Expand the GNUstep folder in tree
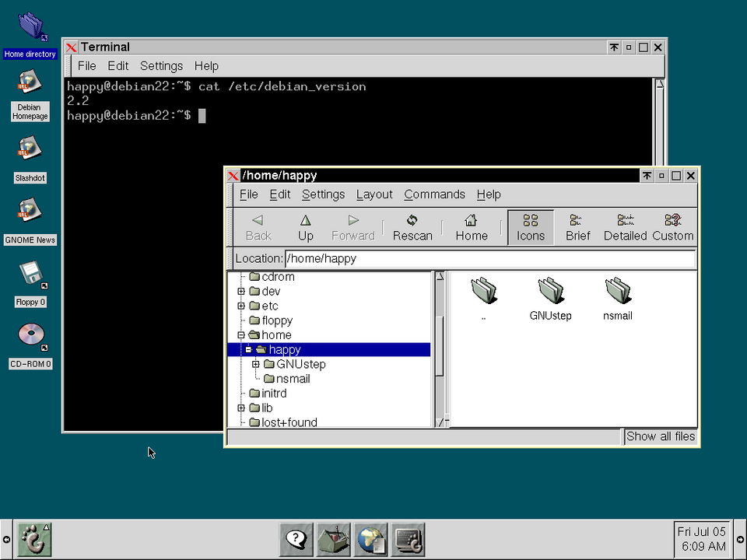Image resolution: width=747 pixels, height=560 pixels. (256, 364)
